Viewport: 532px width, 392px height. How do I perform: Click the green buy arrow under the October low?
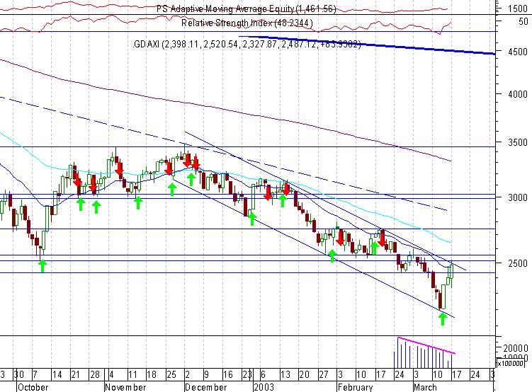[42, 266]
